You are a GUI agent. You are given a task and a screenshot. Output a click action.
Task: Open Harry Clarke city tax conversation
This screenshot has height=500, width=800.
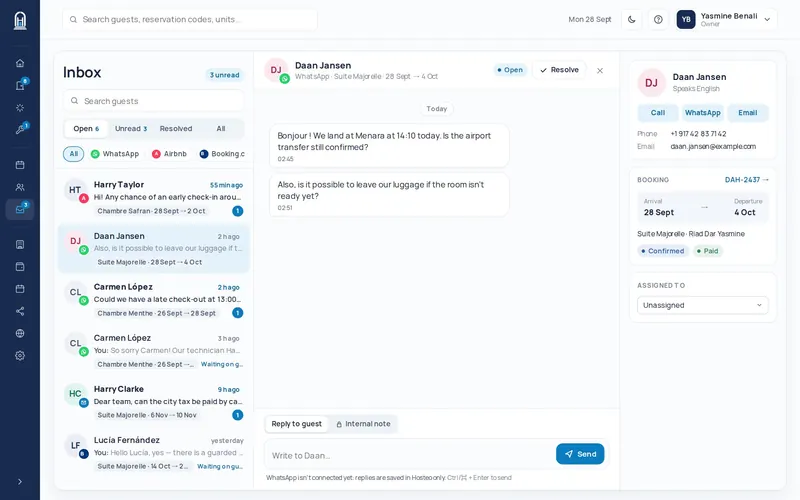(154, 402)
